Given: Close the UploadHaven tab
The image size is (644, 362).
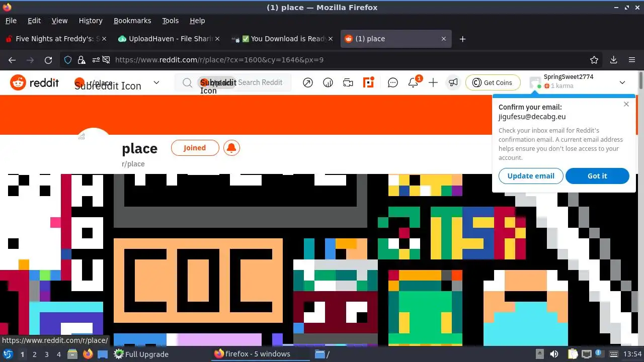Looking at the screenshot, I should (x=217, y=39).
